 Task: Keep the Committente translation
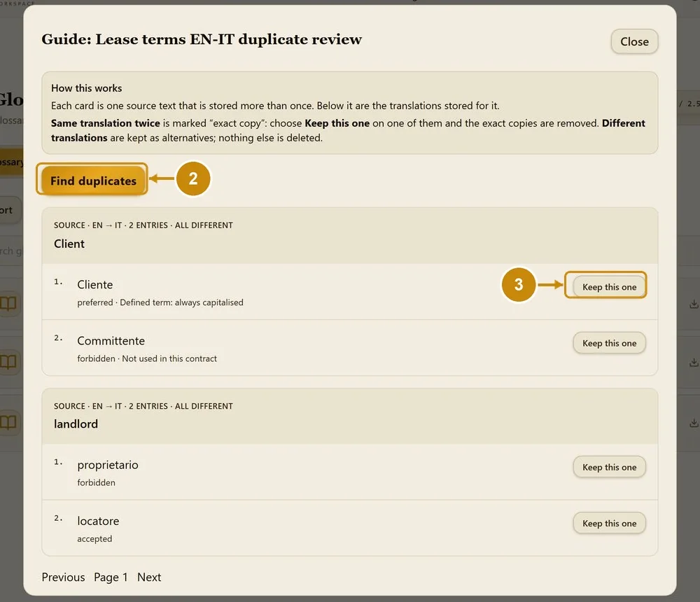tap(609, 343)
